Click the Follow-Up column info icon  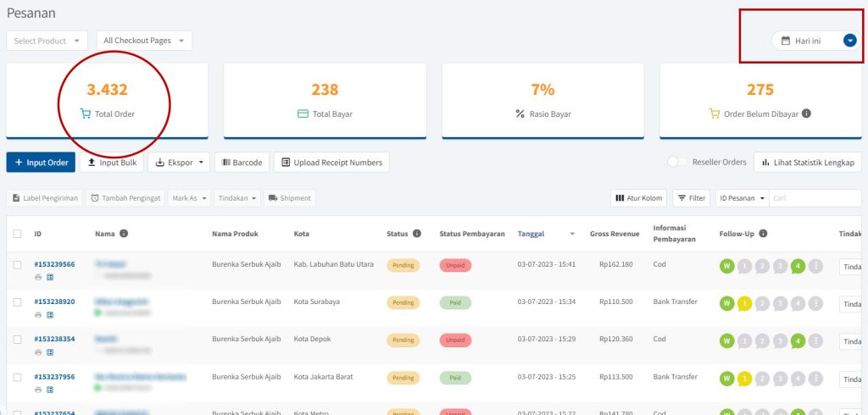[763, 234]
